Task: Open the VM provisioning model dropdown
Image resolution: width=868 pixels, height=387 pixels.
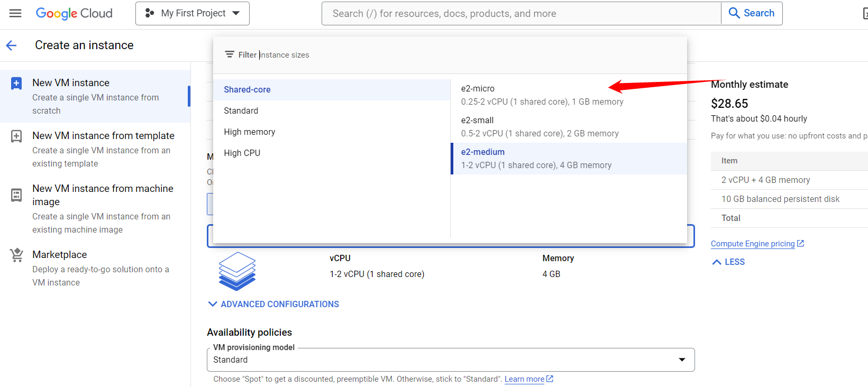Action: 451,360
